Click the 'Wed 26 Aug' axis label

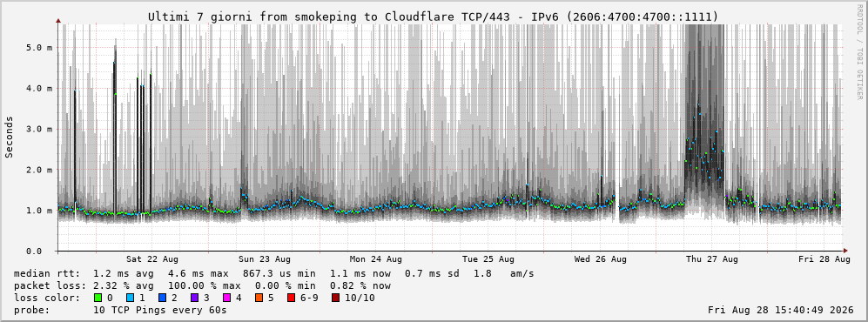(601, 259)
